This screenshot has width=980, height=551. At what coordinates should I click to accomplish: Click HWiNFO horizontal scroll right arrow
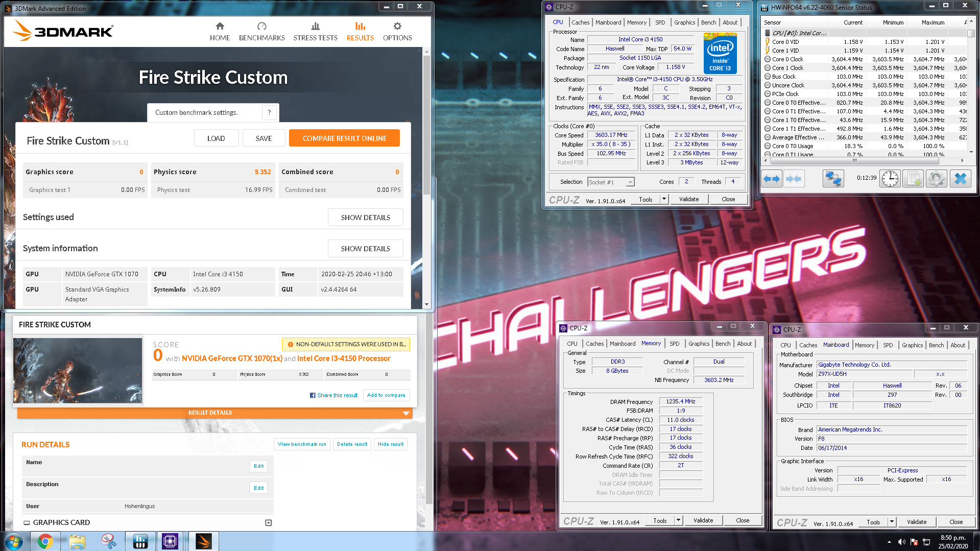click(x=962, y=160)
